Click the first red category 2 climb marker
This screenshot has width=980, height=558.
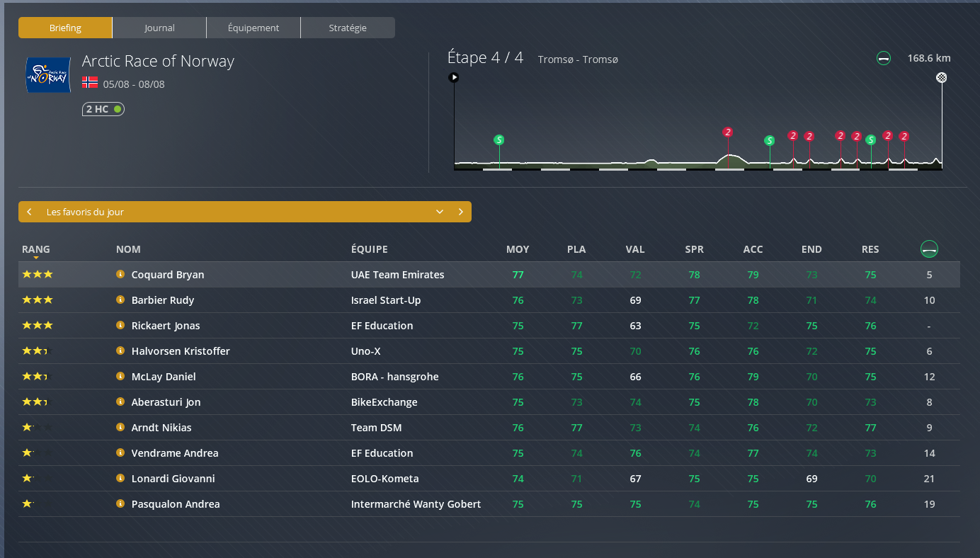point(727,132)
